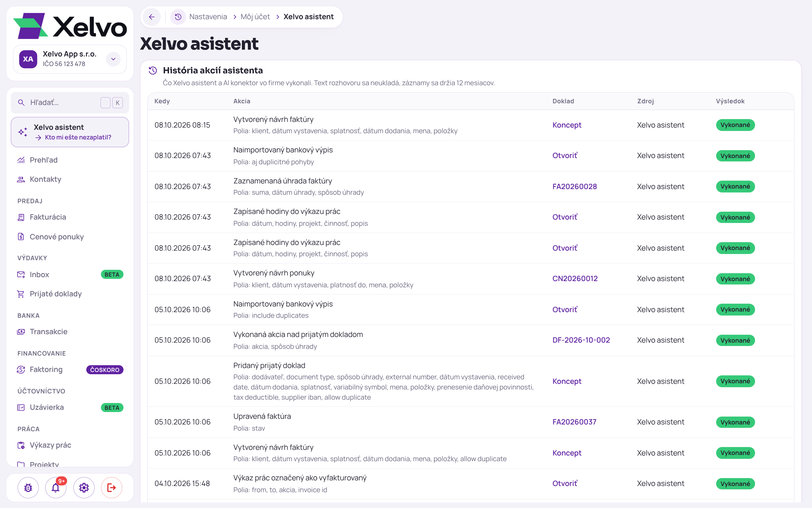Click the logout icon
The height and width of the screenshot is (508, 812).
point(111,487)
